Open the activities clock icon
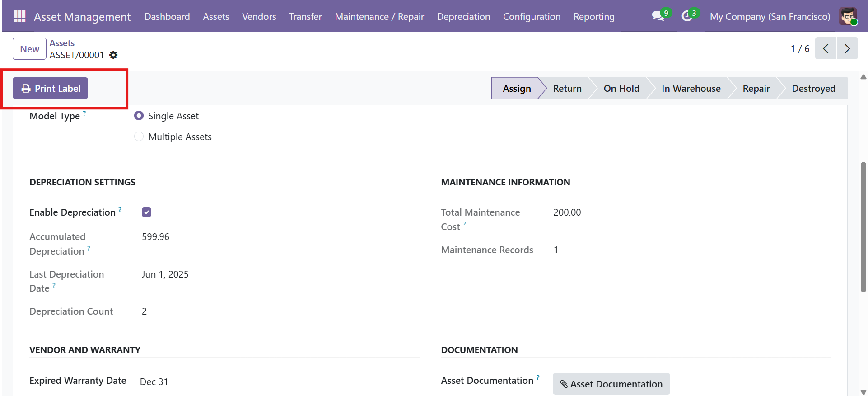Screen dimensions: 868x396 click(687, 16)
